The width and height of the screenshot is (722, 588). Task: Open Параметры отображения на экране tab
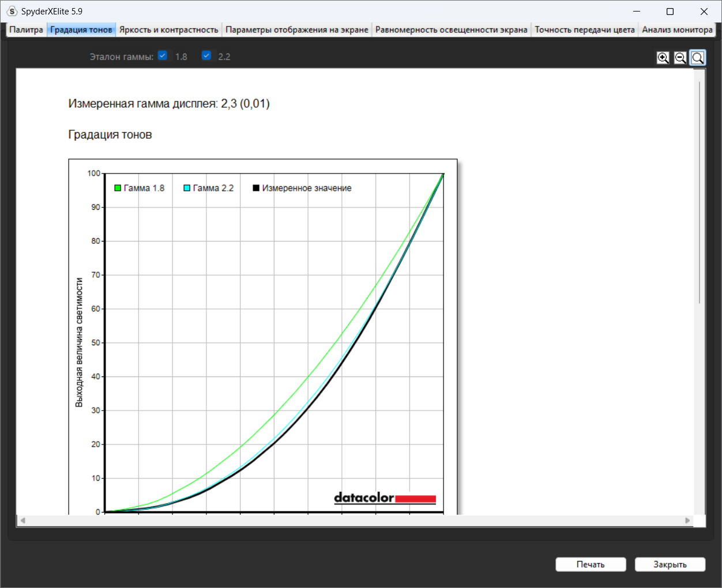[x=297, y=30]
